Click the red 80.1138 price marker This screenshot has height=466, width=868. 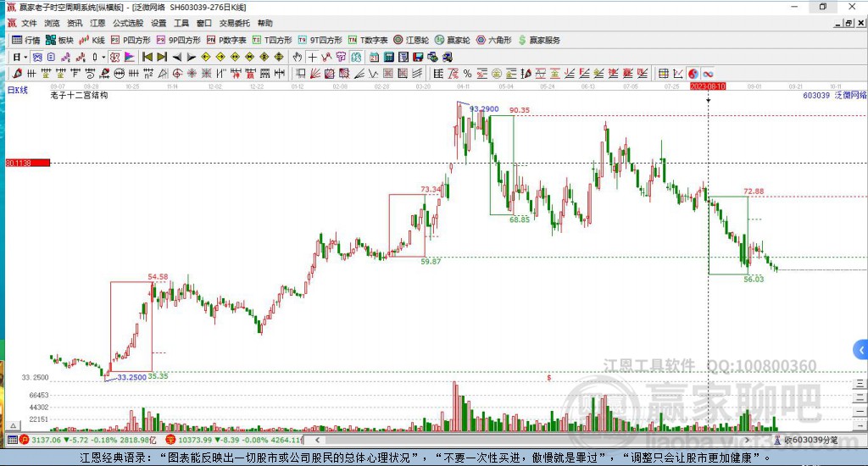point(28,163)
